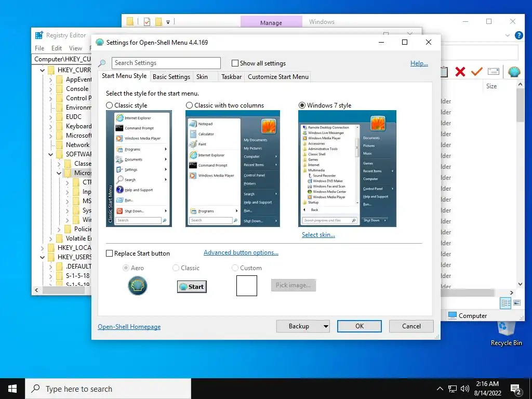
Task: Select the Classic start button radio
Action: click(x=176, y=268)
